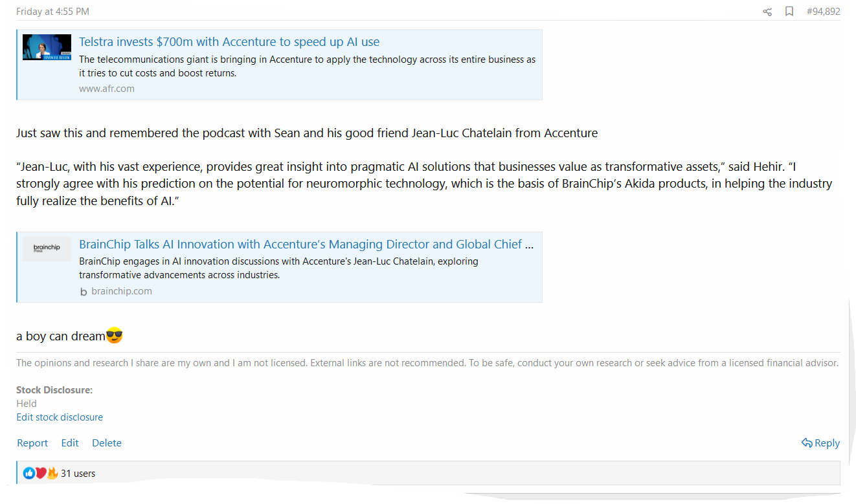Click 'Edit stock disclosure'
Screen dimensions: 856x504
point(60,417)
